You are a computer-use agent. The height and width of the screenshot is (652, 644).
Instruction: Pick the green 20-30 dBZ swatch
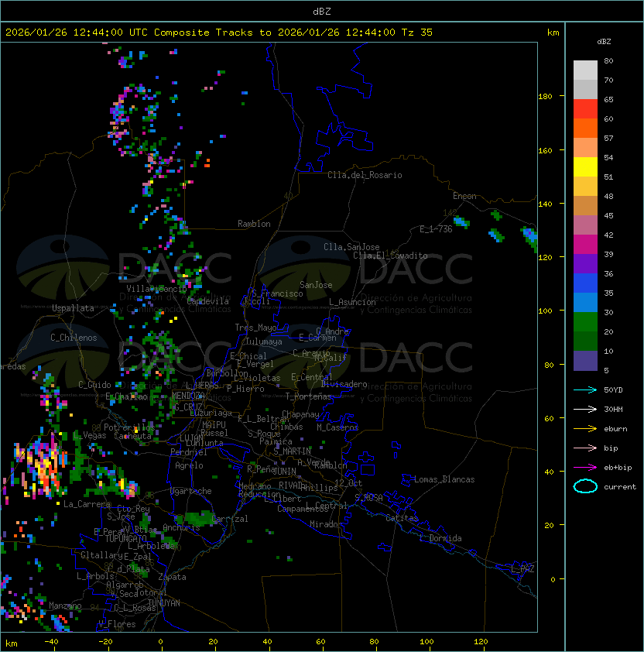click(x=585, y=322)
